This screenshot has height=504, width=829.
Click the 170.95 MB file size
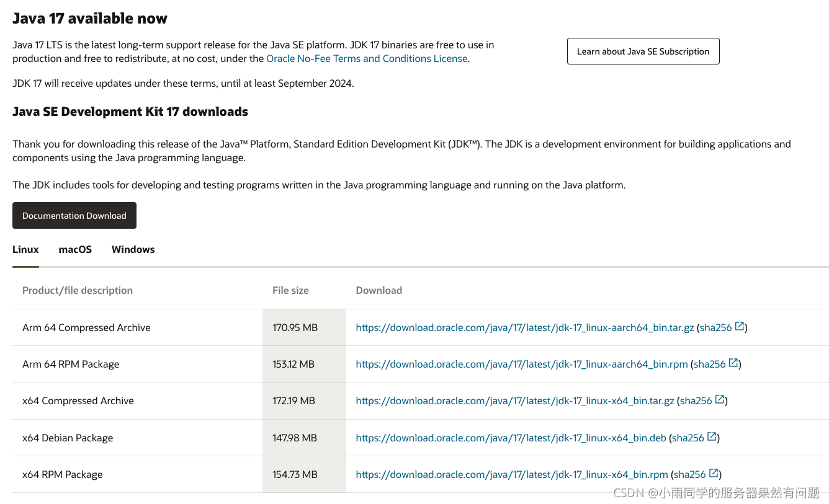click(295, 327)
